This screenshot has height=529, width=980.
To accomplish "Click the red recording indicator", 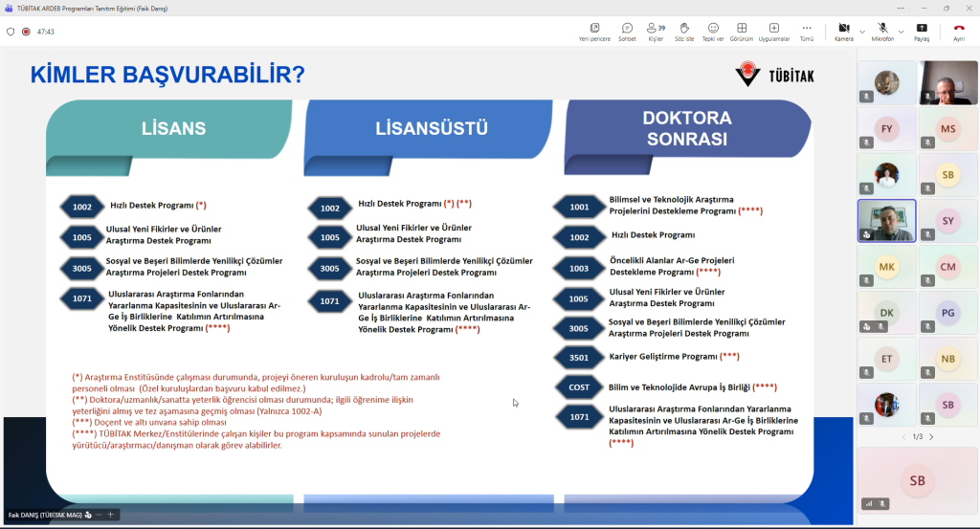I will point(26,32).
